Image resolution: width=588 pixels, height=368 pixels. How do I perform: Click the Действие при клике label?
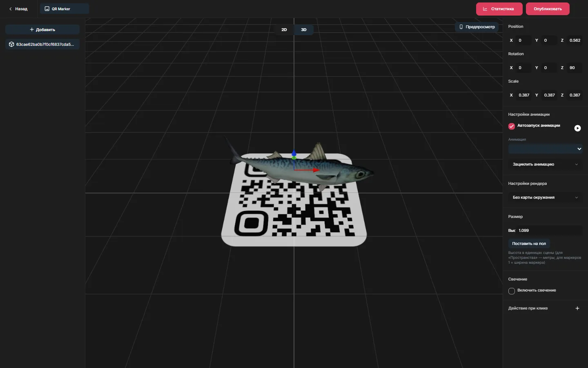pos(528,308)
